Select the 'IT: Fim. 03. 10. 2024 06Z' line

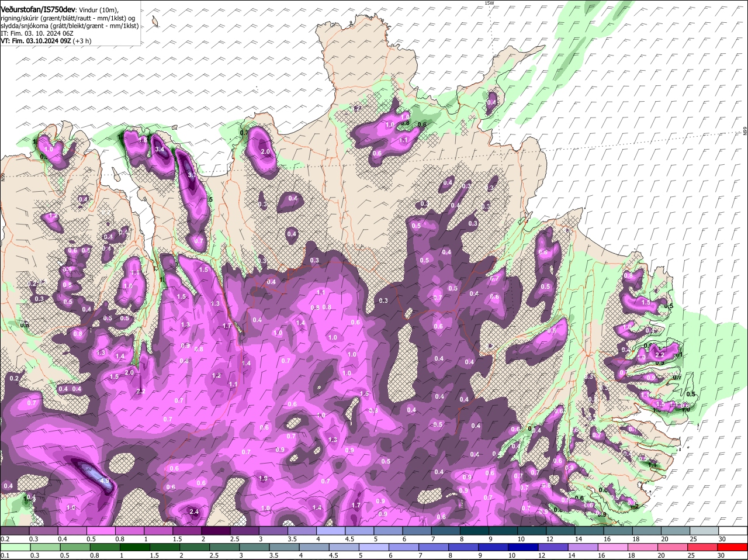point(37,33)
